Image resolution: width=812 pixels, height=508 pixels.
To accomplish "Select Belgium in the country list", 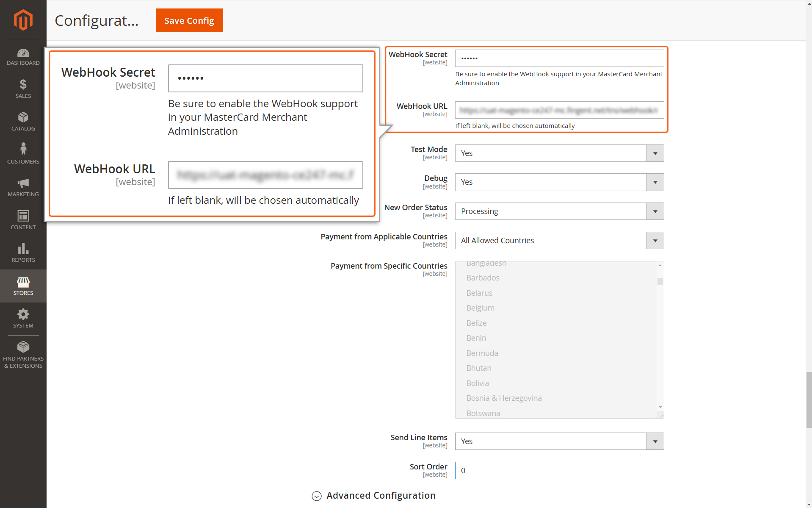I will pos(480,308).
